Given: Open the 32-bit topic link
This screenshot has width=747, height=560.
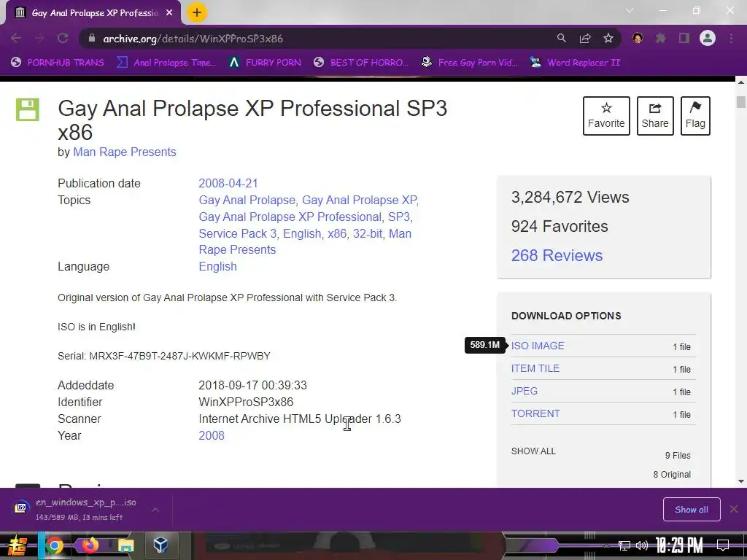Looking at the screenshot, I should [x=368, y=233].
